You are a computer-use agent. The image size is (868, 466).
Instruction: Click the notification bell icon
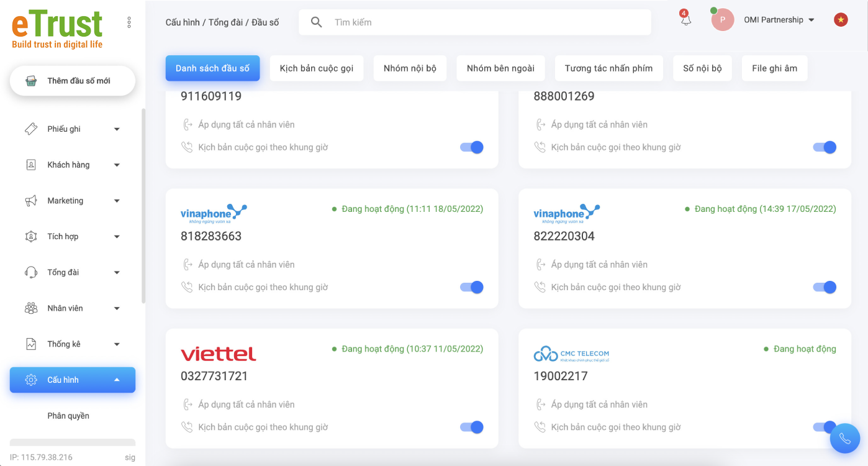(x=685, y=20)
